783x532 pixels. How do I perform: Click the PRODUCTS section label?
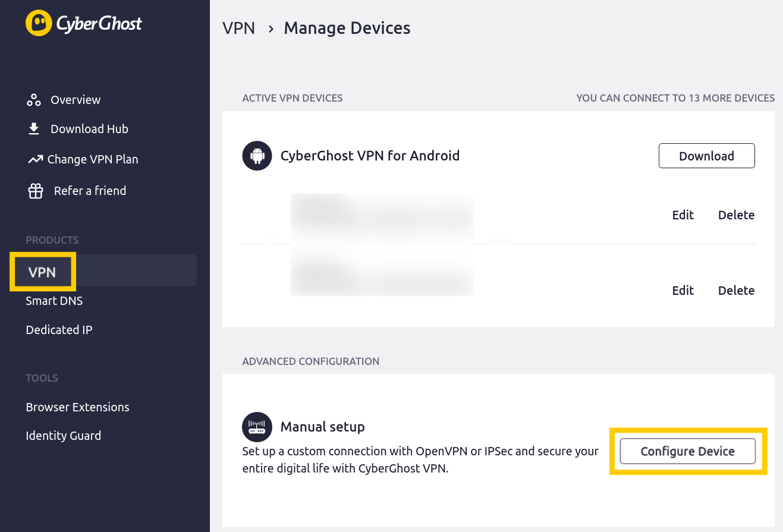pyautogui.click(x=52, y=240)
